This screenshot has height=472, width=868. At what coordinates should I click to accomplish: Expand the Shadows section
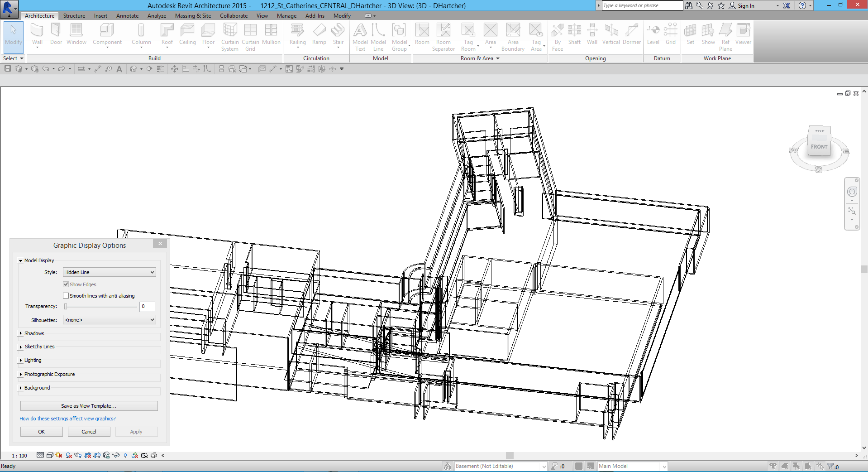[21, 333]
